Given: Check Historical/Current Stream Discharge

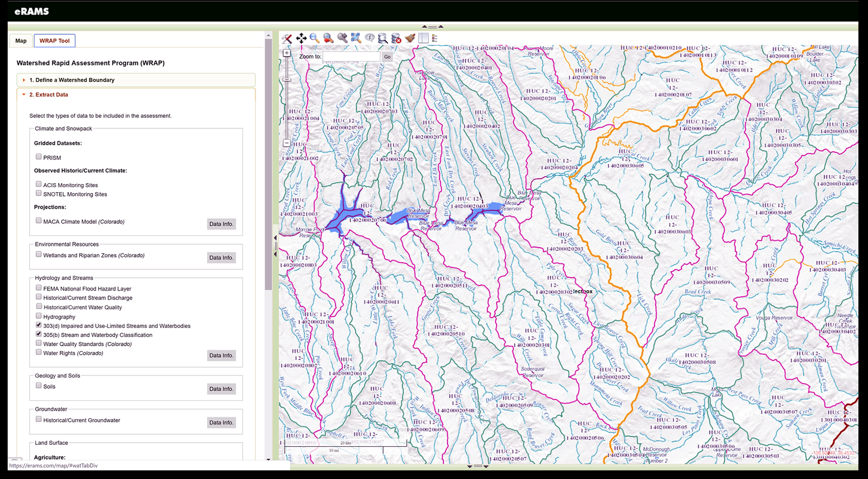Looking at the screenshot, I should tap(39, 297).
